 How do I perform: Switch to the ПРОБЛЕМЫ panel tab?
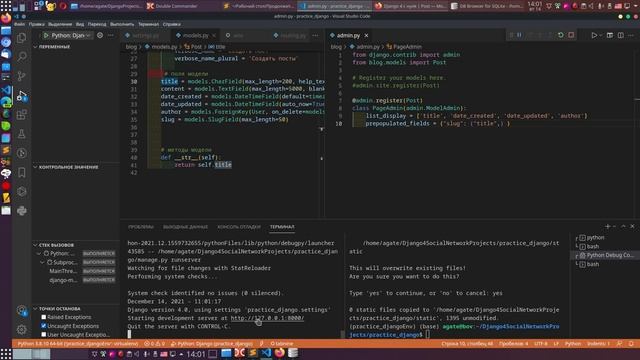tap(141, 227)
